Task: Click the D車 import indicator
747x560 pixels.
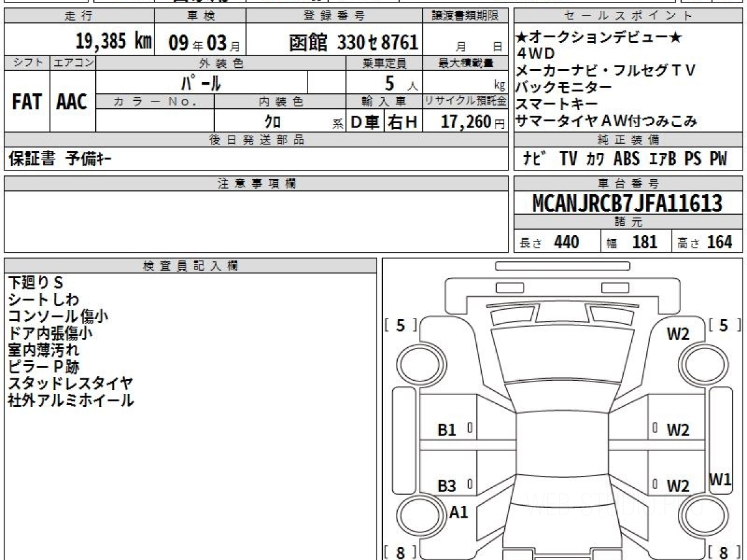Action: pos(365,122)
